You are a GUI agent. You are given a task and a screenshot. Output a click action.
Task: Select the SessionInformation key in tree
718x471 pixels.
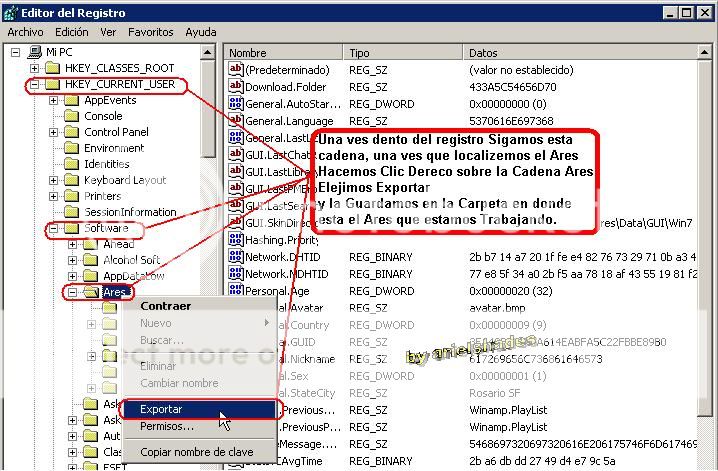130,212
